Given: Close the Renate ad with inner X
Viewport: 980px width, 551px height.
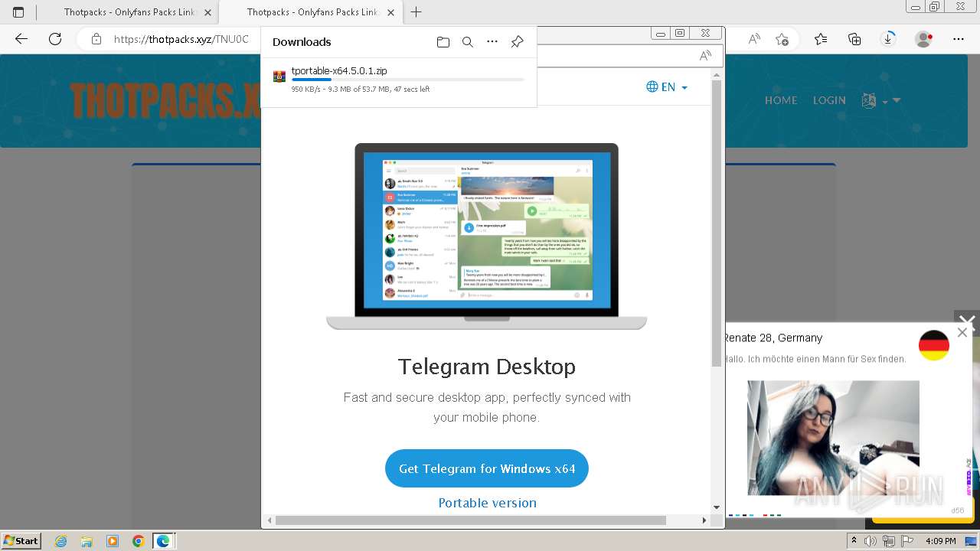Looking at the screenshot, I should click(x=962, y=332).
